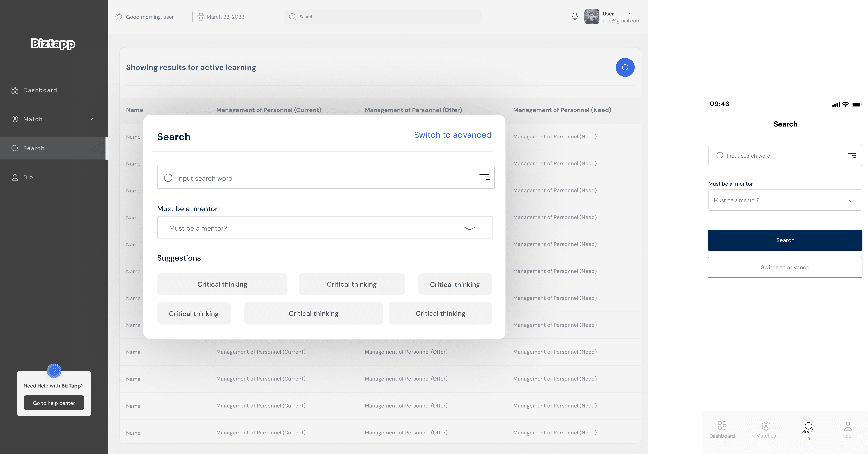Image resolution: width=868 pixels, height=454 pixels.
Task: Click the Input search word field in modal
Action: click(317, 178)
